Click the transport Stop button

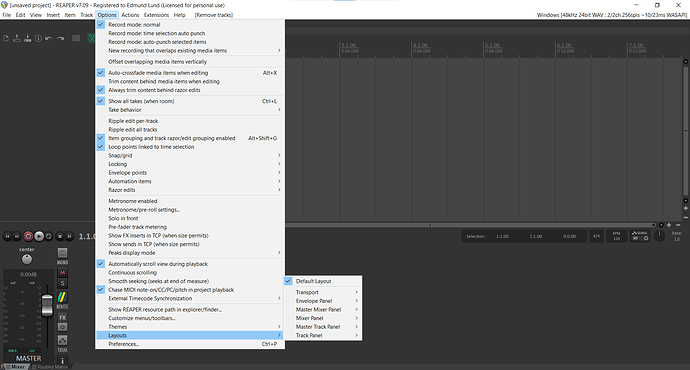click(60, 236)
